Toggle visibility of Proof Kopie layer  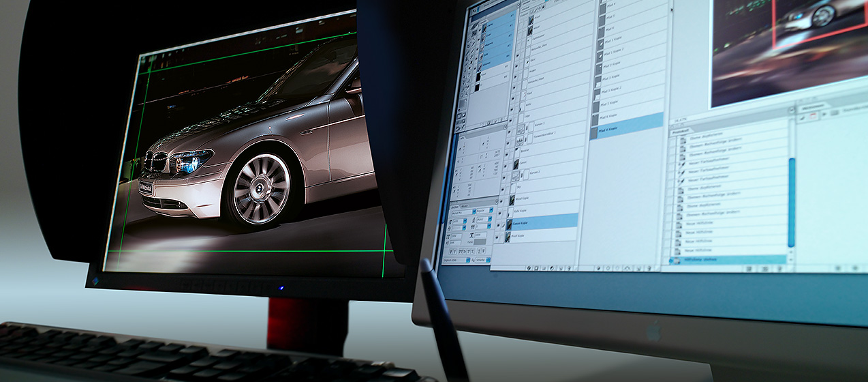(497, 237)
